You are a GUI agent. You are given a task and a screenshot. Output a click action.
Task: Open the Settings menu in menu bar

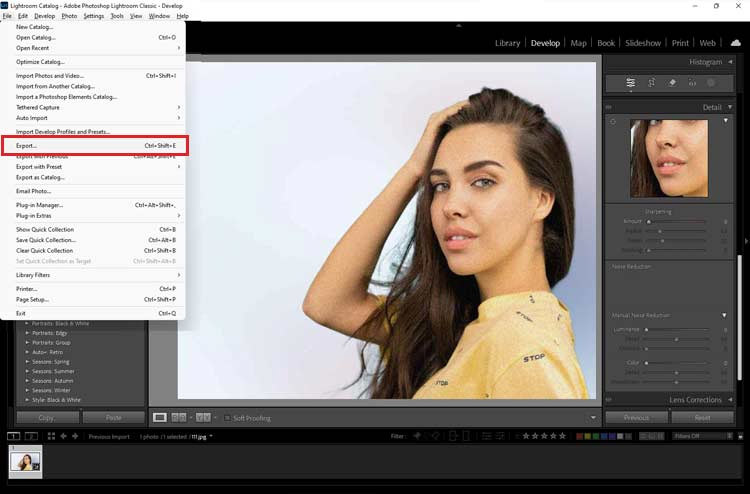point(94,16)
